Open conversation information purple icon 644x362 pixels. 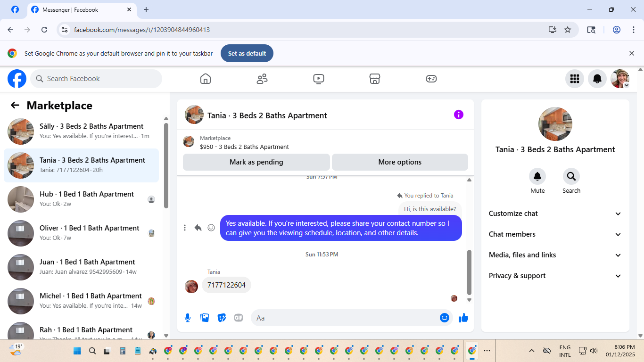[x=459, y=115]
